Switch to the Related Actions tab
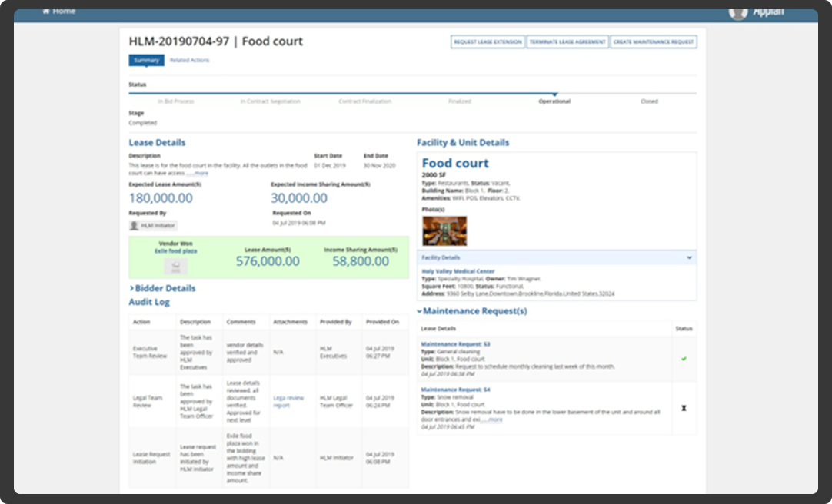 pyautogui.click(x=191, y=59)
